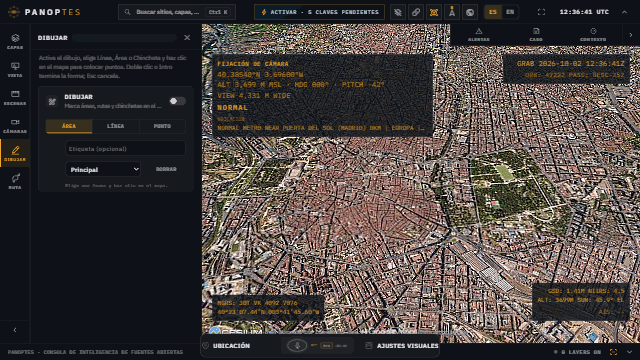The width and height of the screenshot is (640, 360).
Task: Close the Dibujar panel
Action: (x=187, y=38)
